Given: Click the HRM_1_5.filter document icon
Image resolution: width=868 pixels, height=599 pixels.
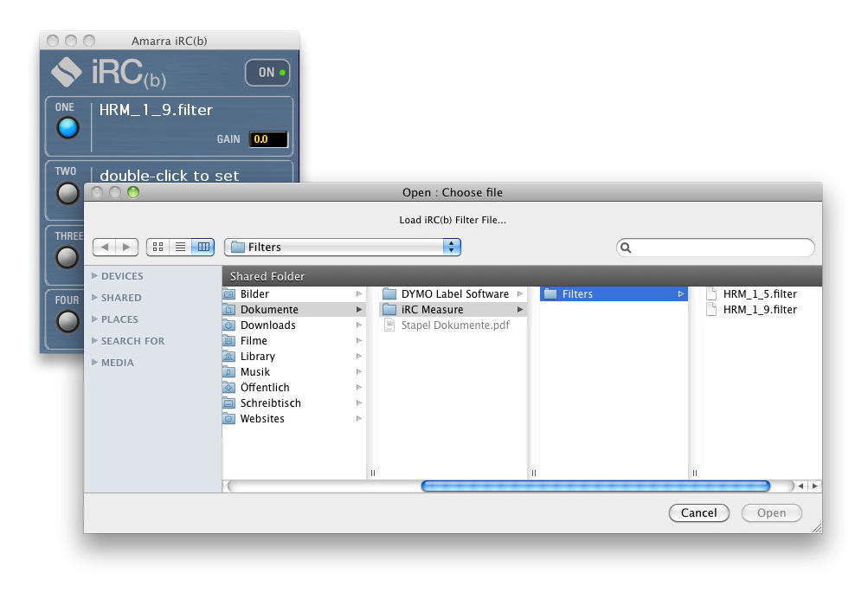Looking at the screenshot, I should [711, 294].
